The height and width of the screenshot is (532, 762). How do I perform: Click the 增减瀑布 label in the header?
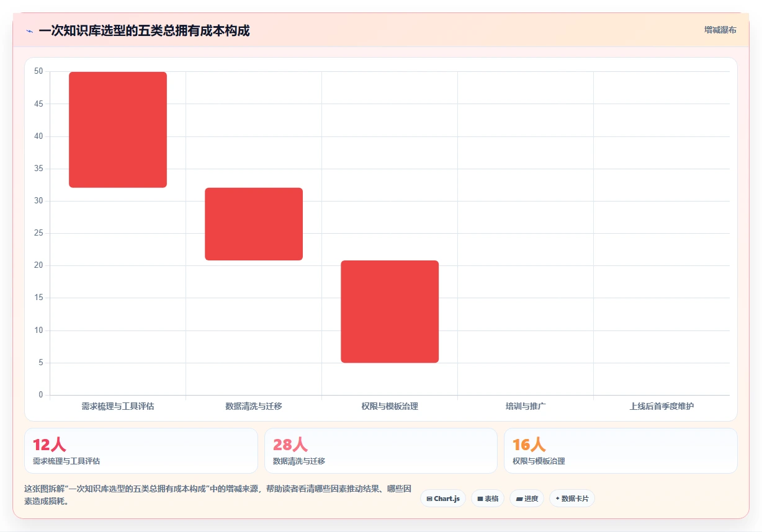click(x=720, y=30)
